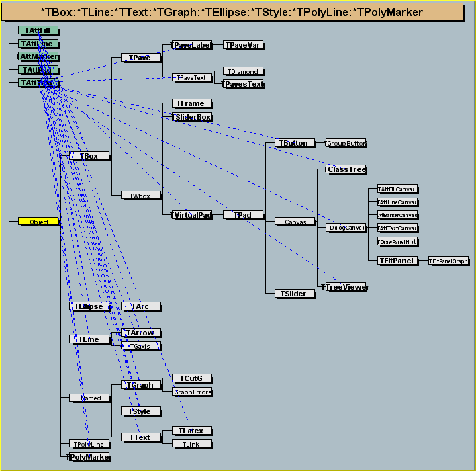The width and height of the screenshot is (476, 471).
Task: Click the TPaveVar node
Action: pos(242,45)
